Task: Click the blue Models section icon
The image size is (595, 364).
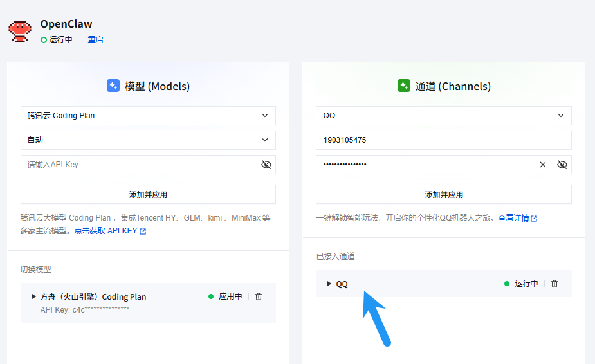Action: coord(113,86)
